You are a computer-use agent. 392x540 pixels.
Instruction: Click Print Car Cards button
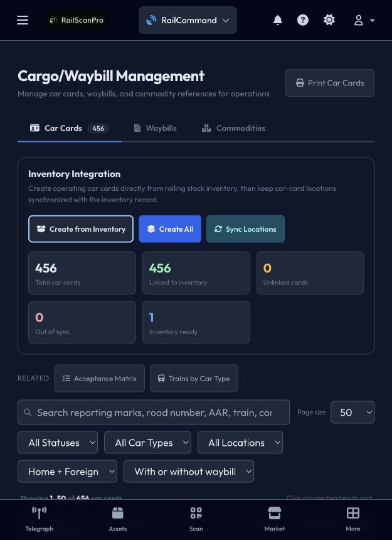click(x=330, y=83)
